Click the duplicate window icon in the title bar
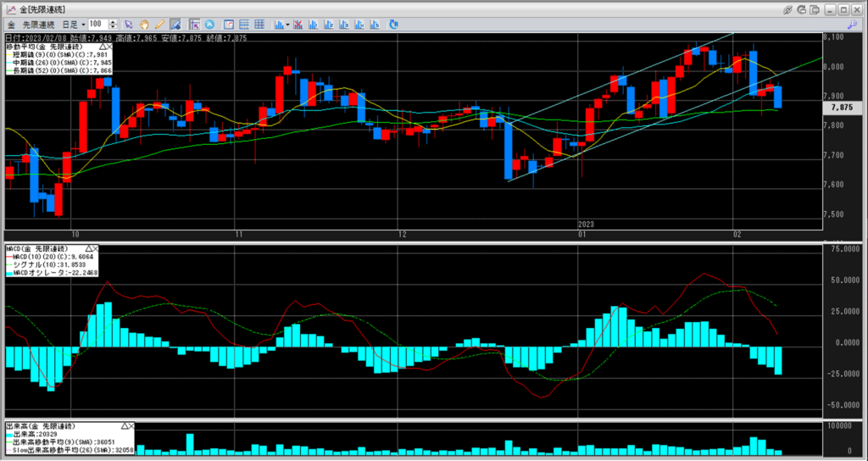 (815, 9)
